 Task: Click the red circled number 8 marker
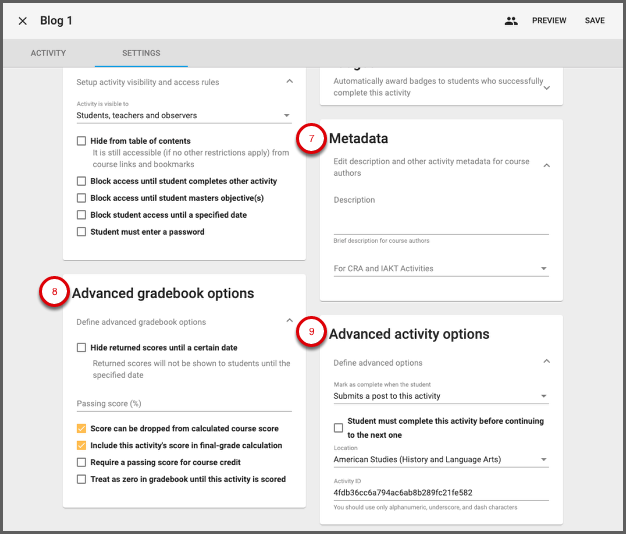[54, 292]
